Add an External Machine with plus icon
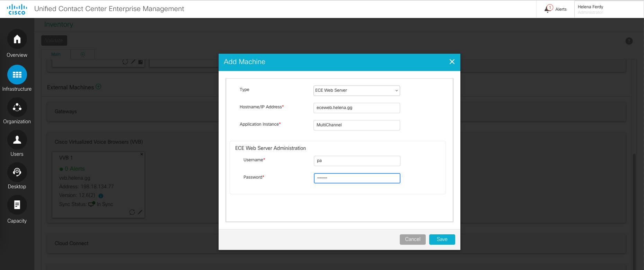This screenshot has width=644, height=270. coord(98,87)
